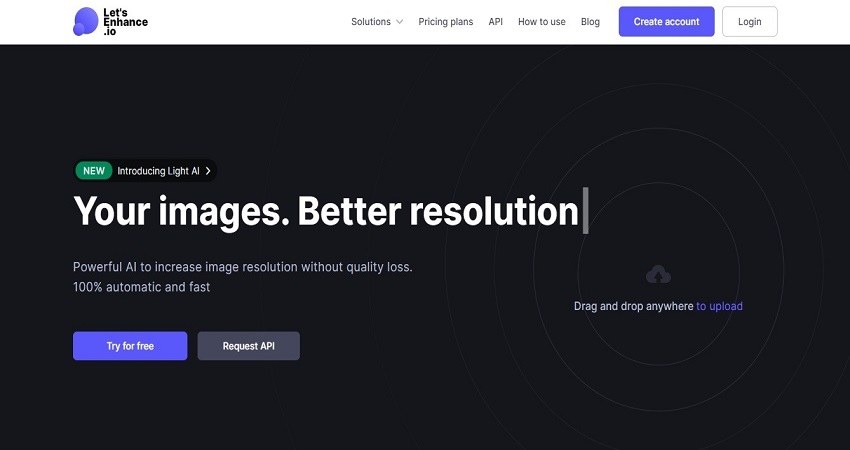Click the 'Drag and drop anywhere' text
The image size is (850, 450).
pyautogui.click(x=634, y=306)
